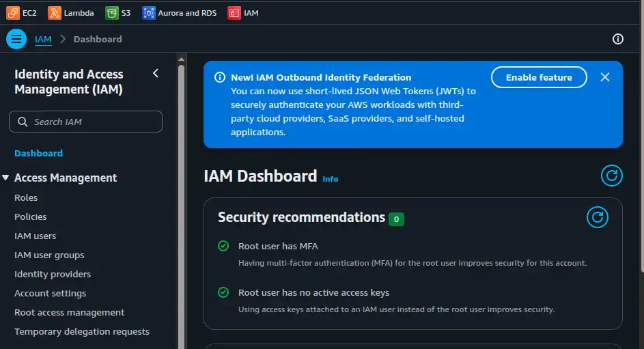Viewport: 644px width, 349px height.
Task: Open Policies in Access Management
Action: [31, 217]
